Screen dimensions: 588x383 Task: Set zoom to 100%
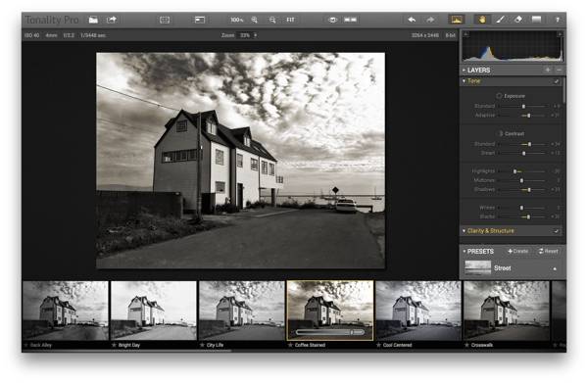coord(236,20)
